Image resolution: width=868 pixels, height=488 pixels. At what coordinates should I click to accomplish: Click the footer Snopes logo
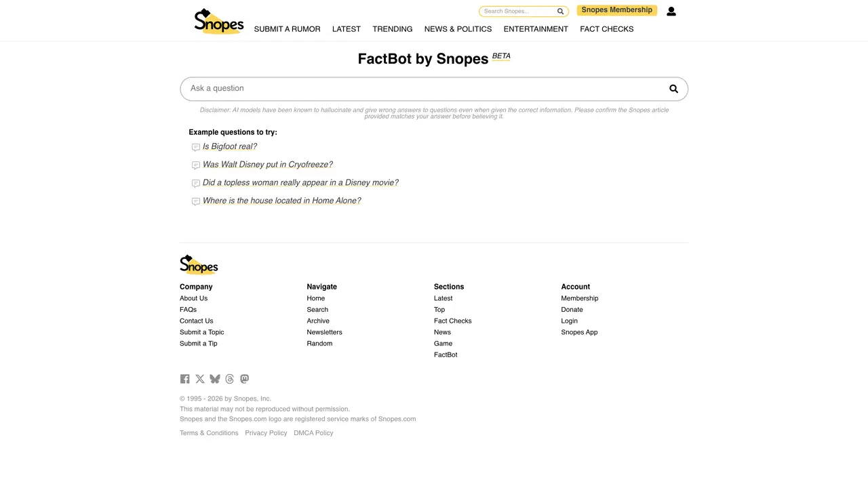199,264
